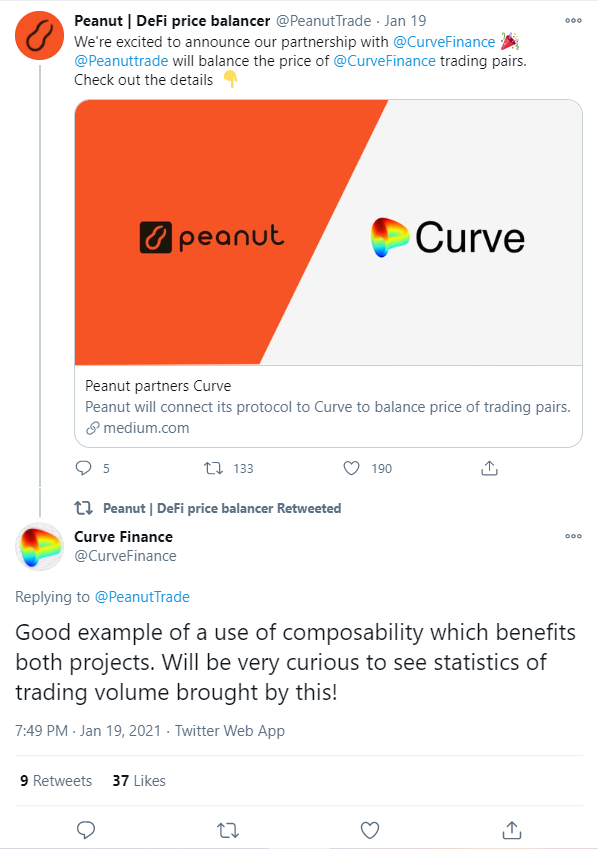Image resolution: width=598 pixels, height=849 pixels.
Task: Click the retweet icon showing 133
Action: [x=213, y=468]
